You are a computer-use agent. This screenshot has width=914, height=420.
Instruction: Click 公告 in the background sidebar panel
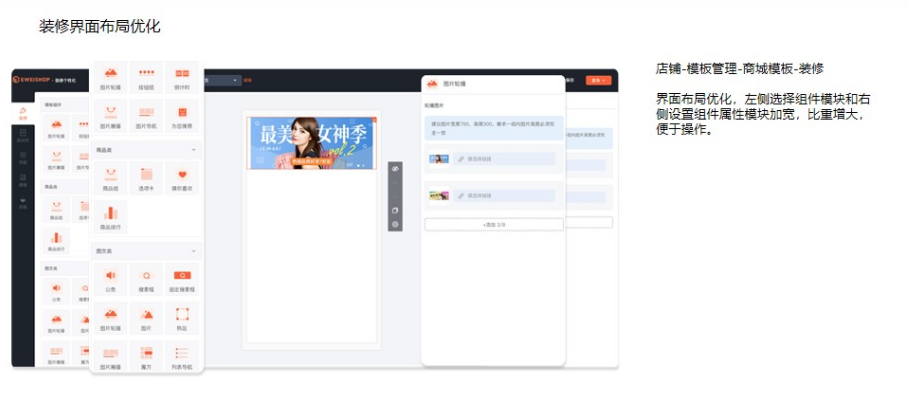point(56,291)
